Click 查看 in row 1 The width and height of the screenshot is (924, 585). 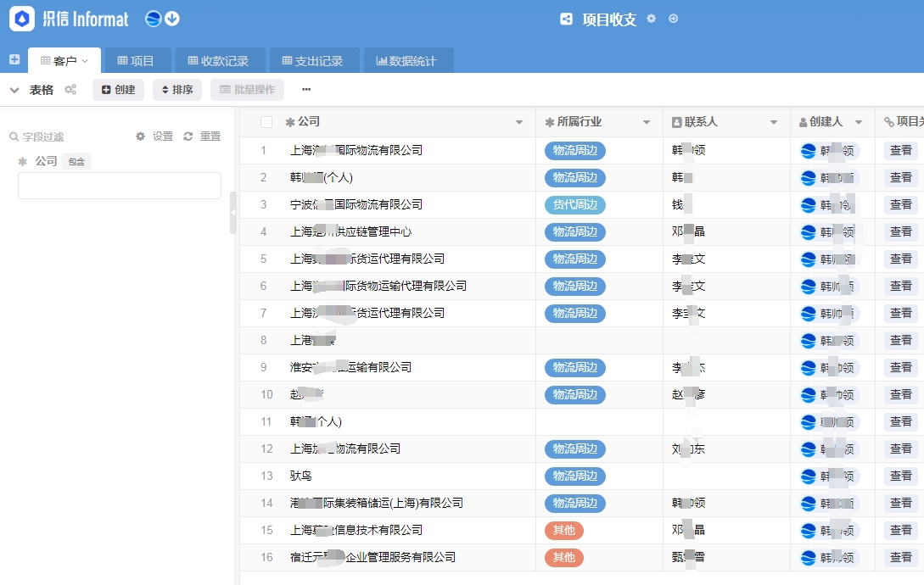pyautogui.click(x=900, y=150)
